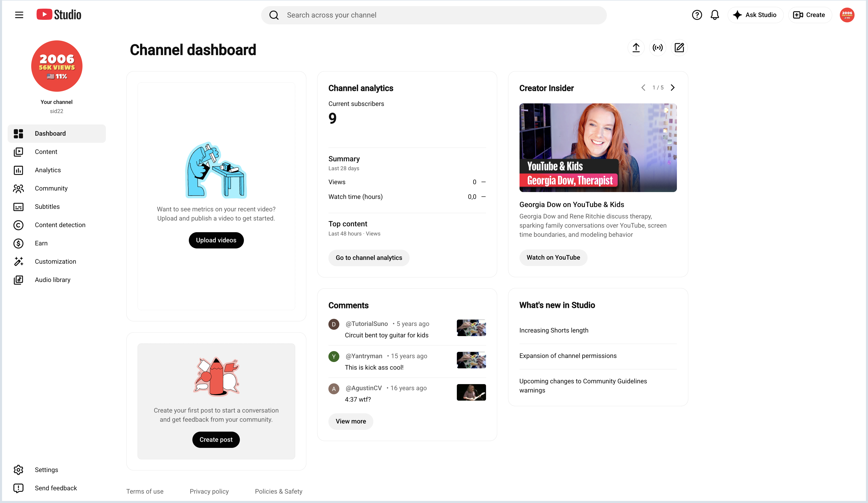Go to previous Creator Insider card
Viewport: 868px width, 503px height.
point(643,88)
